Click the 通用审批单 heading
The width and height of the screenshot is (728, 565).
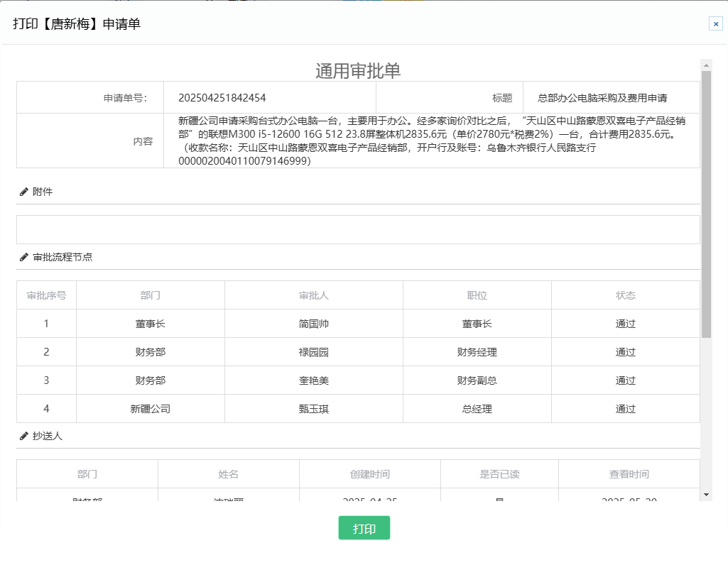tap(358, 71)
